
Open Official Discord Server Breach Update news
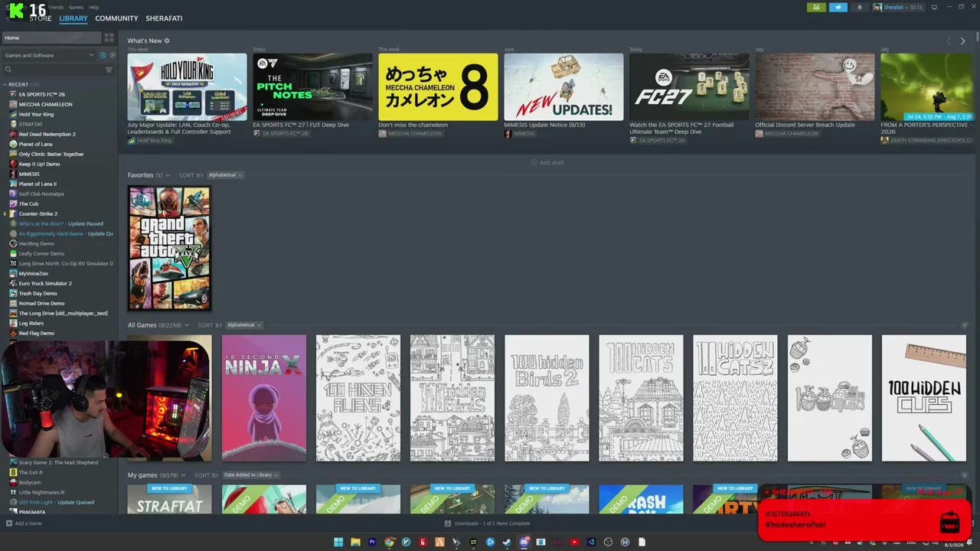click(815, 86)
